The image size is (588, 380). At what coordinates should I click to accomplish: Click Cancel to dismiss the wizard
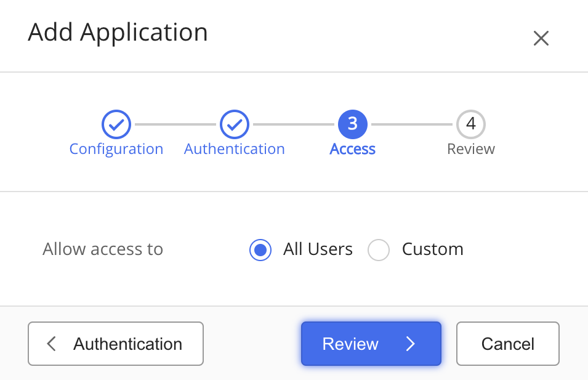(x=507, y=344)
